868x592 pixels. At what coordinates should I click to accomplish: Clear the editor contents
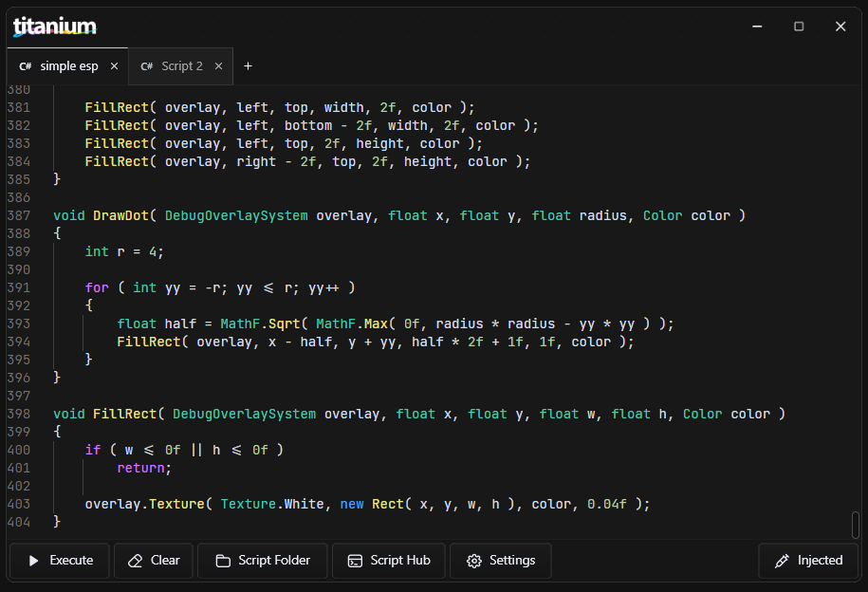154,561
